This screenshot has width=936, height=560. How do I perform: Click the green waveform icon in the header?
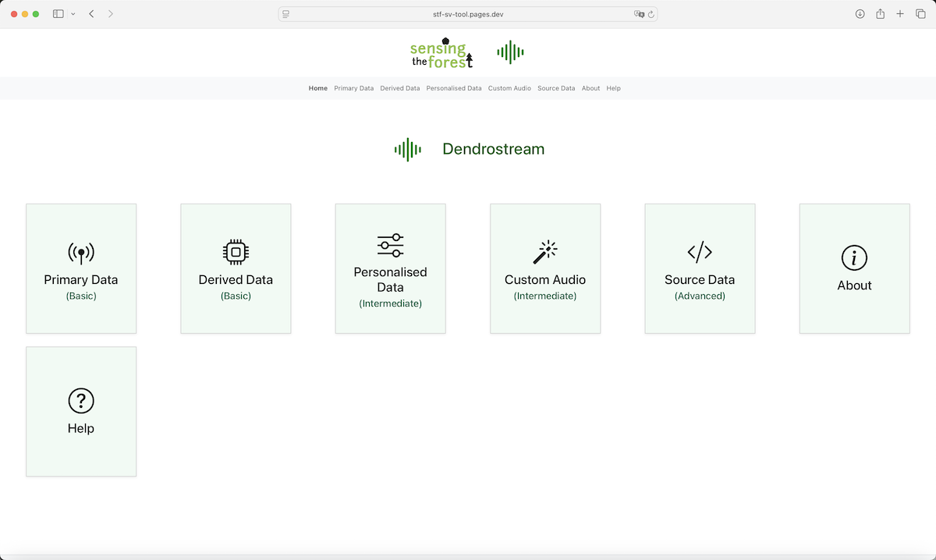coord(510,51)
